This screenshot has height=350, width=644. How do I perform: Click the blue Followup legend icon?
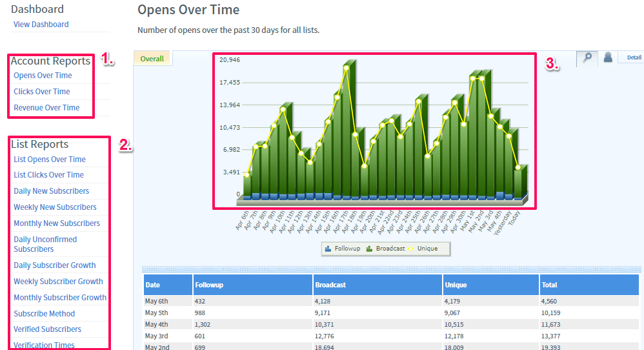click(328, 249)
